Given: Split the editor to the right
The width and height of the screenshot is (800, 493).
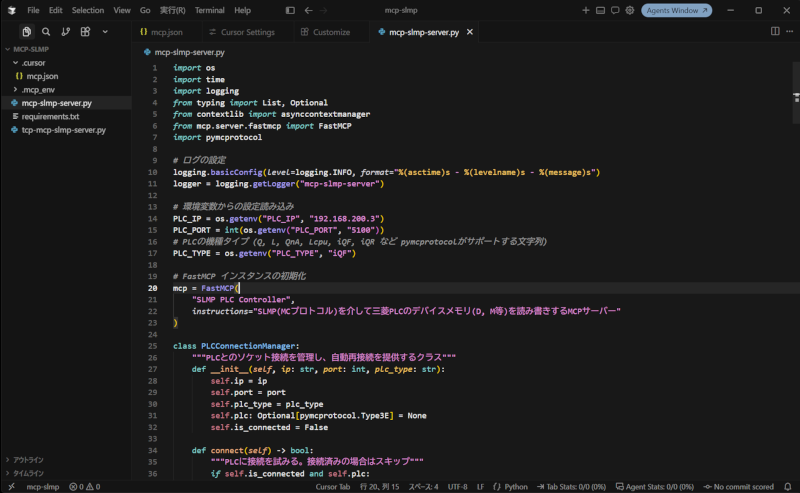Looking at the screenshot, I should [775, 32].
